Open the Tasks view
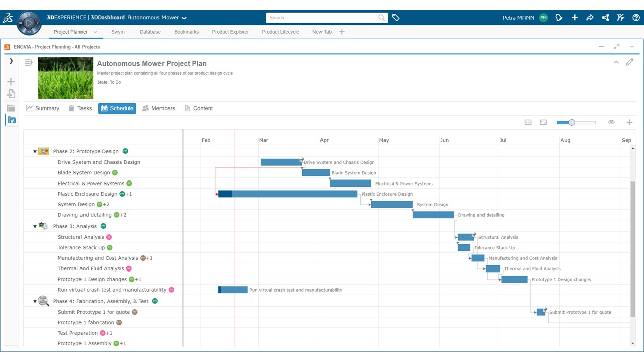Image resolution: width=644 pixels, height=362 pixels. (x=80, y=108)
